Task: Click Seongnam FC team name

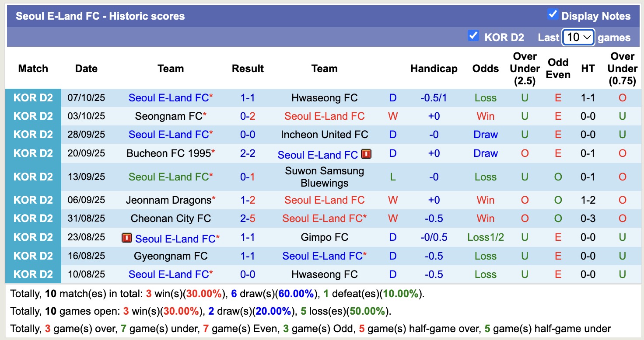Action: click(168, 116)
